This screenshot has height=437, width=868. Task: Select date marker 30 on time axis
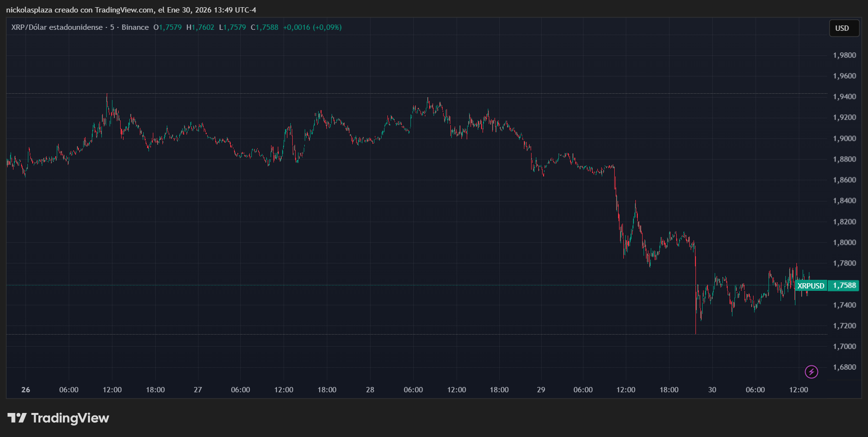pos(712,390)
